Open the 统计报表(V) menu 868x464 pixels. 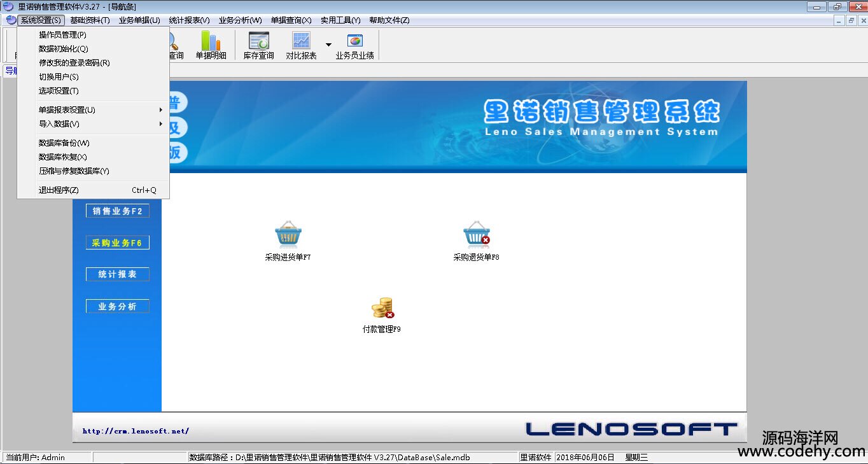(x=189, y=20)
